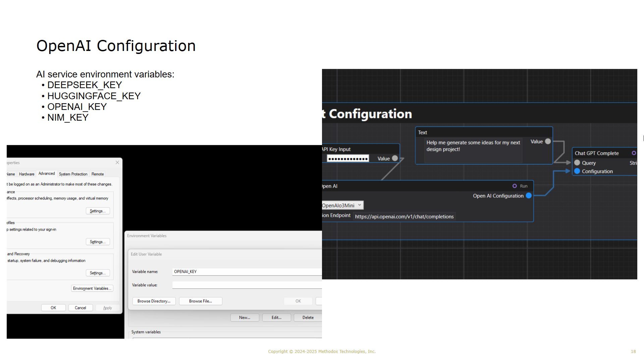The height and width of the screenshot is (362, 644).
Task: Click the Edit User Variable dialog title
Action: click(146, 254)
